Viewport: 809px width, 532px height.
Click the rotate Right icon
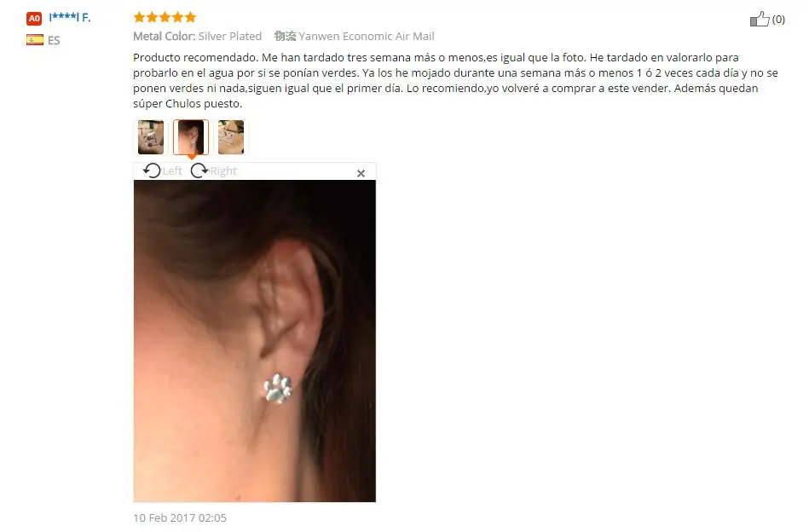coord(199,171)
